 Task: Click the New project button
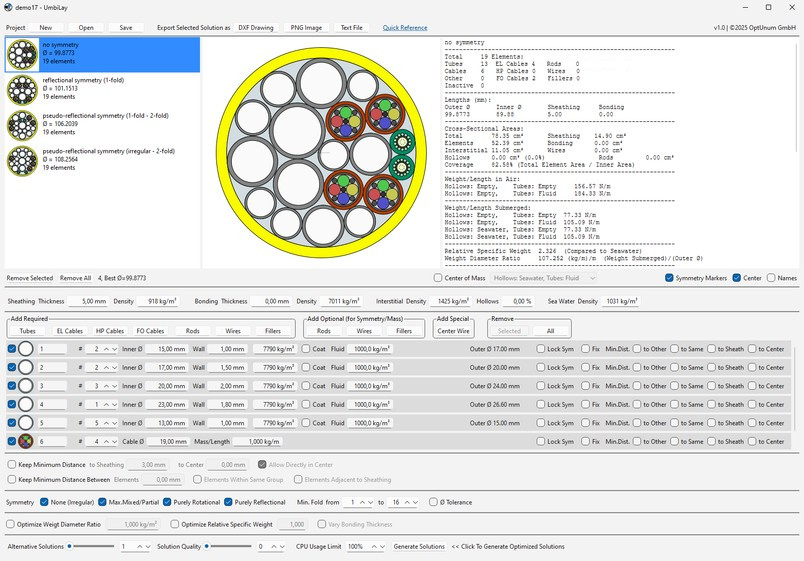(x=46, y=28)
